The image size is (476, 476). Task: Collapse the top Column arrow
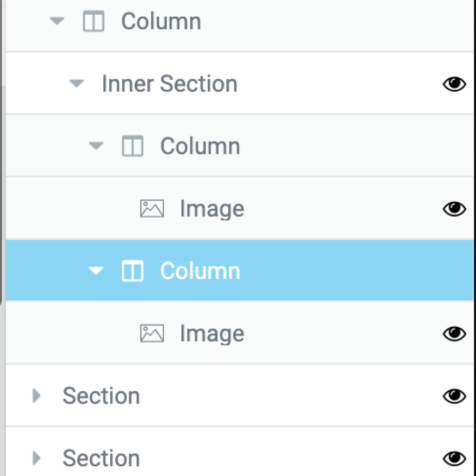click(x=57, y=21)
